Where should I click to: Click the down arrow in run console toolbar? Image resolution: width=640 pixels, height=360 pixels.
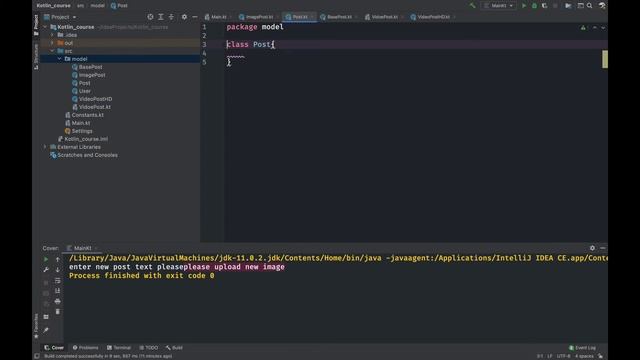[58, 270]
